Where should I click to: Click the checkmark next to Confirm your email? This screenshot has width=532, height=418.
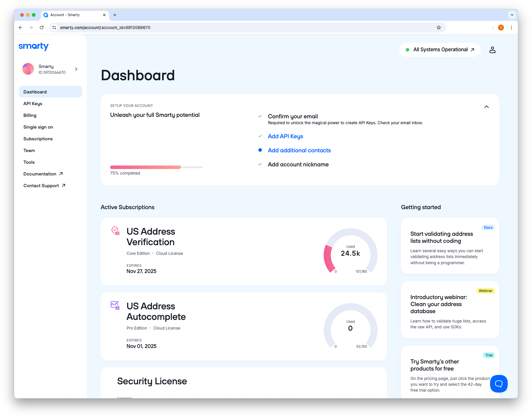260,116
